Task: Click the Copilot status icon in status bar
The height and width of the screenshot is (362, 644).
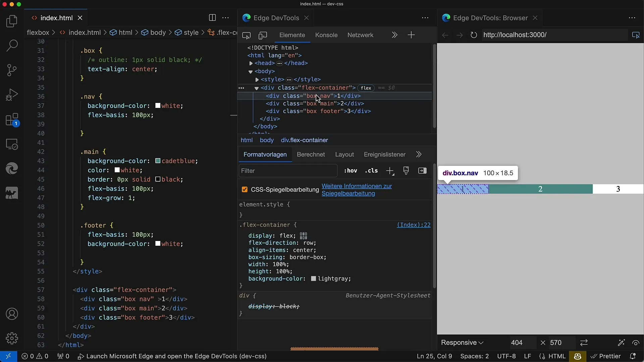Action: 578,356
